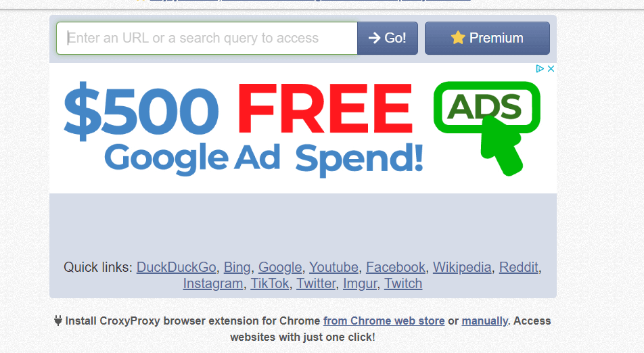Open the Google quick link
The height and width of the screenshot is (353, 644).
(280, 267)
